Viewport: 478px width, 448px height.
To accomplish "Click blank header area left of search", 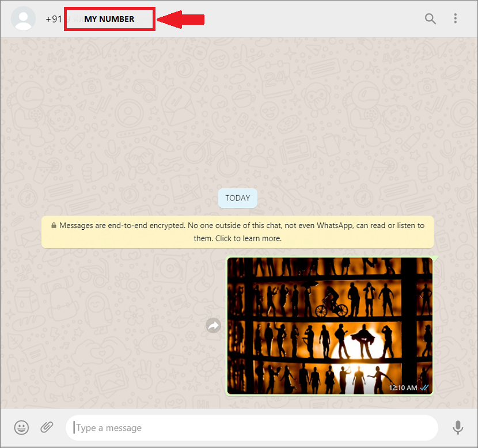I will [x=317, y=18].
